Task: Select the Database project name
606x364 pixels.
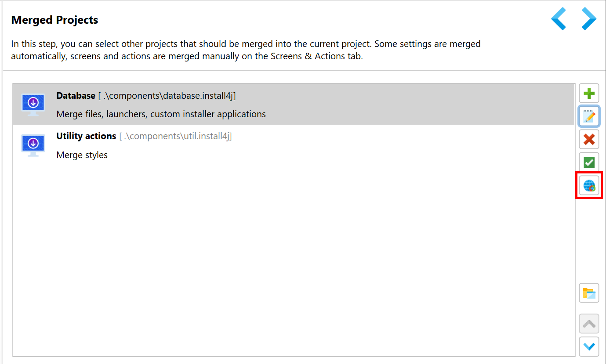Action: 76,95
